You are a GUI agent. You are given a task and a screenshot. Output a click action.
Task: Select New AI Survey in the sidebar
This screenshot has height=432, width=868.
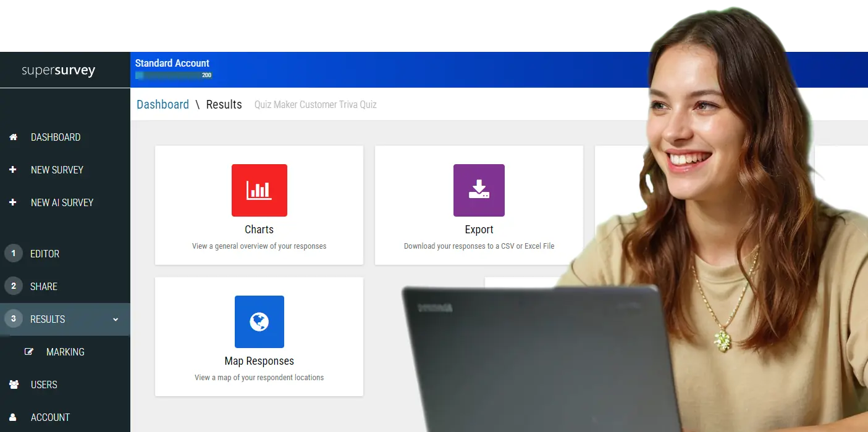point(62,202)
